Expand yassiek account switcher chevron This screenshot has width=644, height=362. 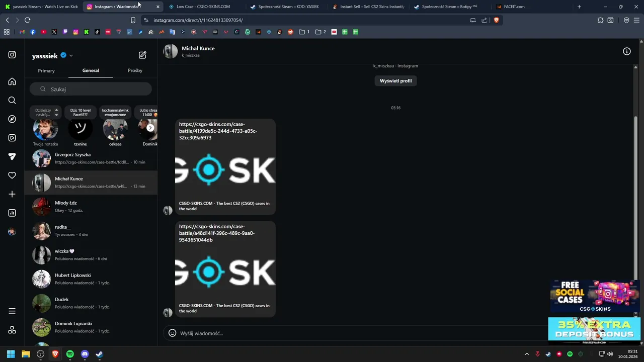71,56
